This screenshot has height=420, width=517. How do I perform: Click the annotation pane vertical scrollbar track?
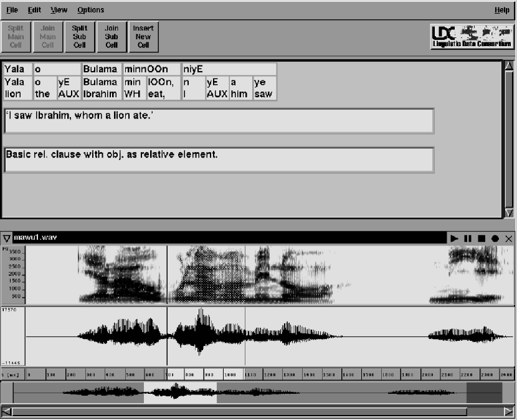[x=509, y=139]
